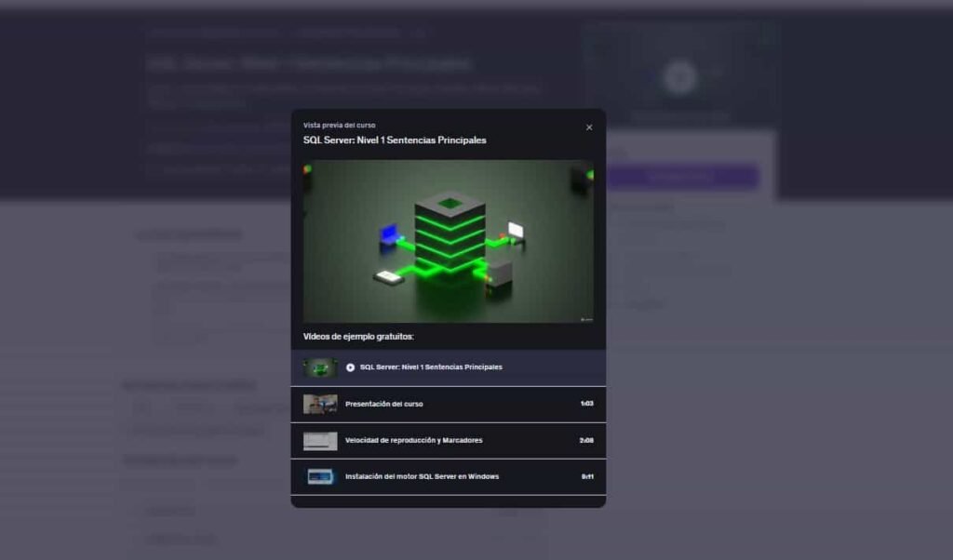Screen dimensions: 953x560
Task: Open "Velocidad de reproducción y Marcadores" video
Action: coord(413,440)
